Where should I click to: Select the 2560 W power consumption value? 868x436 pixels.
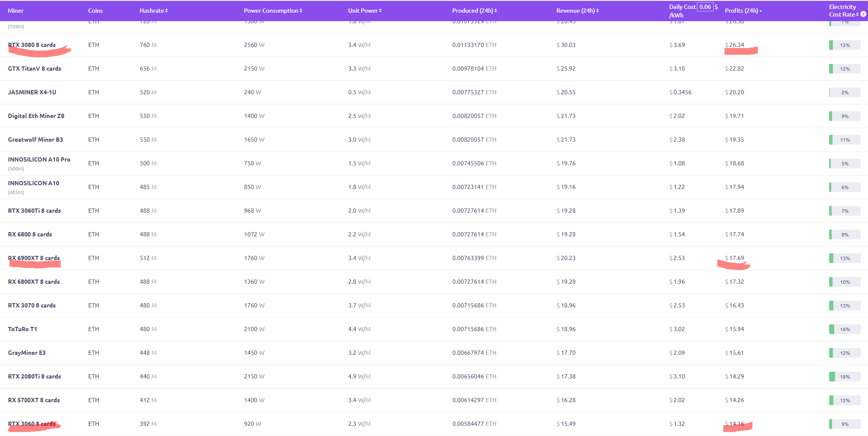coord(254,45)
